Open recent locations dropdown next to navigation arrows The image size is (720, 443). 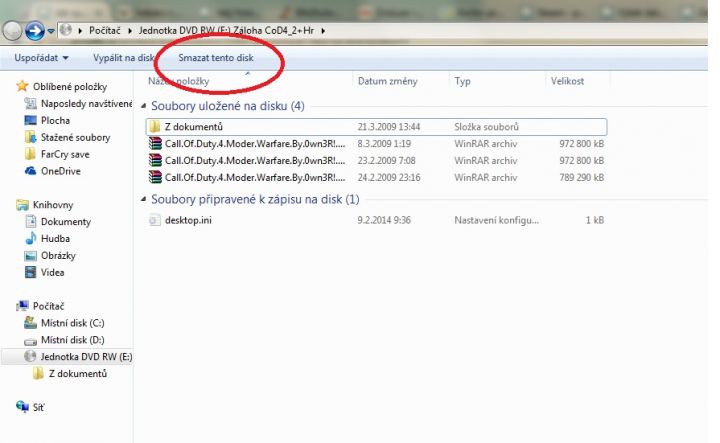[51, 31]
